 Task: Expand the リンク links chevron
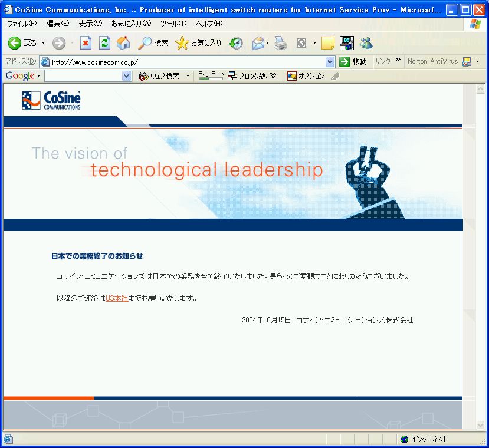(x=398, y=60)
